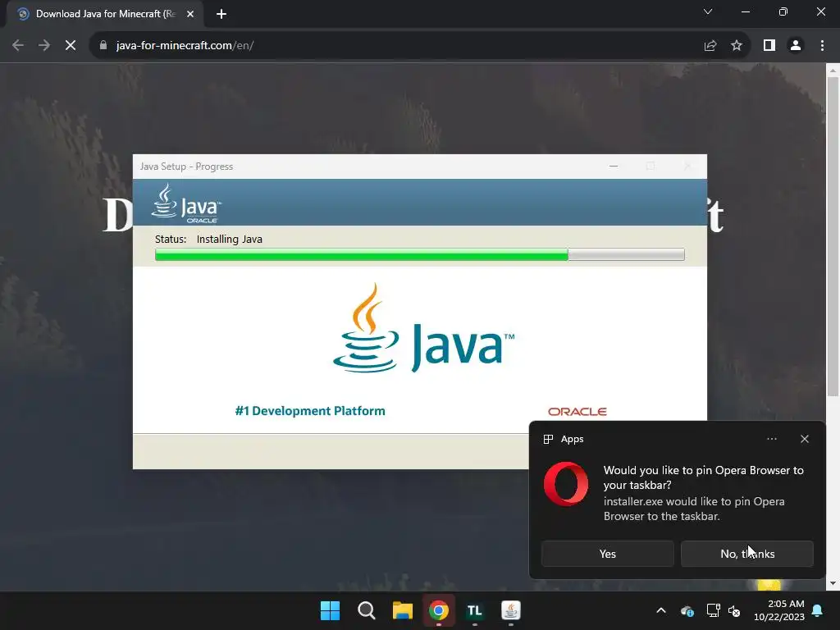Minimize the Java Setup window

click(614, 166)
